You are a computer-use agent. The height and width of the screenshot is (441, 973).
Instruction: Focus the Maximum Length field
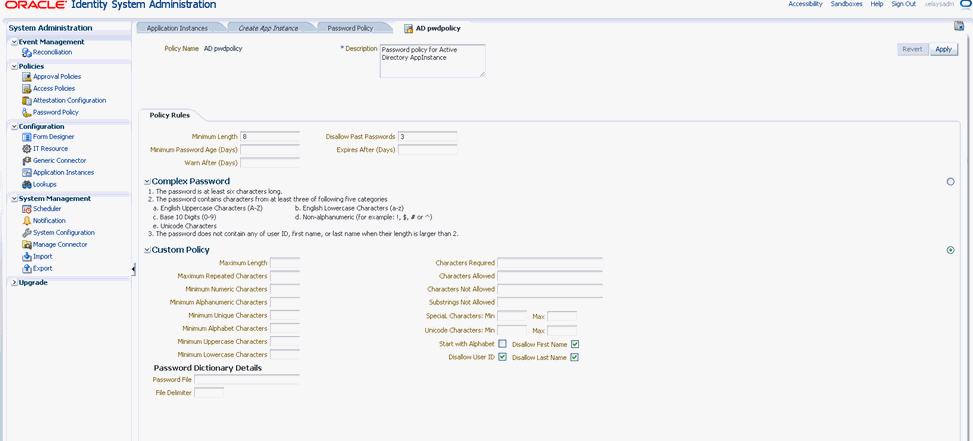click(x=285, y=263)
